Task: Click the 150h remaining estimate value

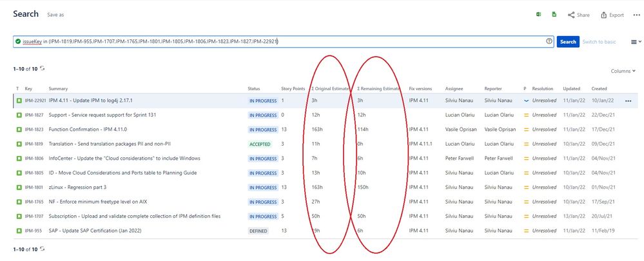Action: pyautogui.click(x=363, y=187)
